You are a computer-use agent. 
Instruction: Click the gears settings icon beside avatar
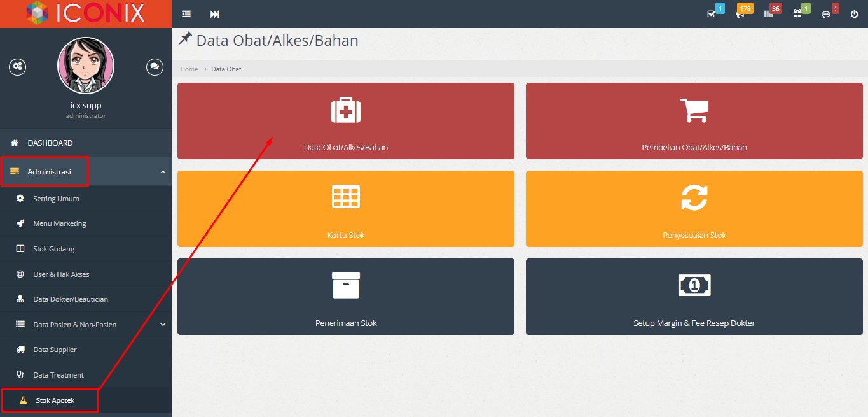click(x=17, y=66)
